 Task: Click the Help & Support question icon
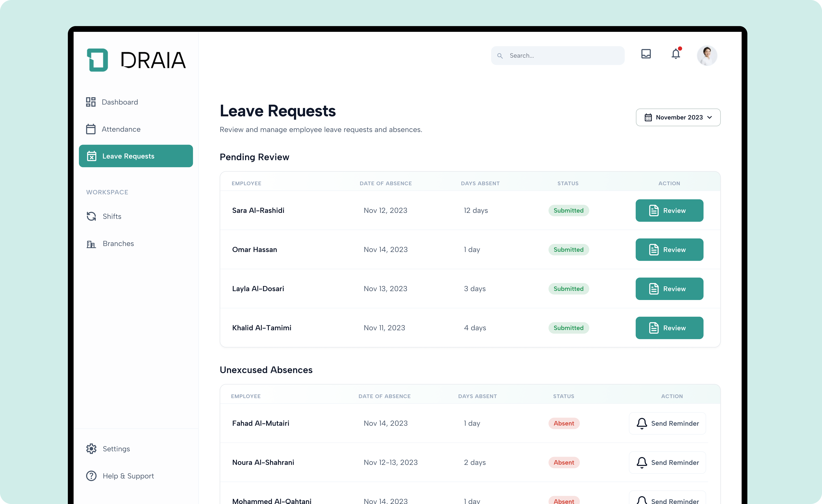pos(91,476)
